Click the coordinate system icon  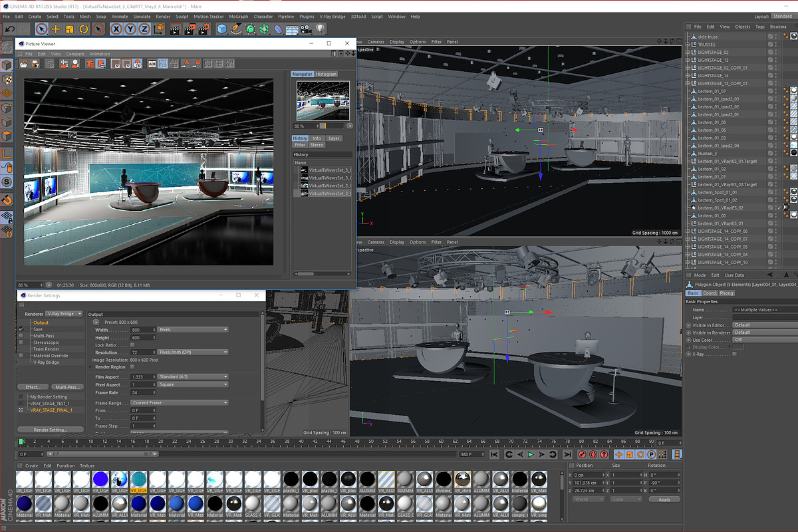(158, 29)
